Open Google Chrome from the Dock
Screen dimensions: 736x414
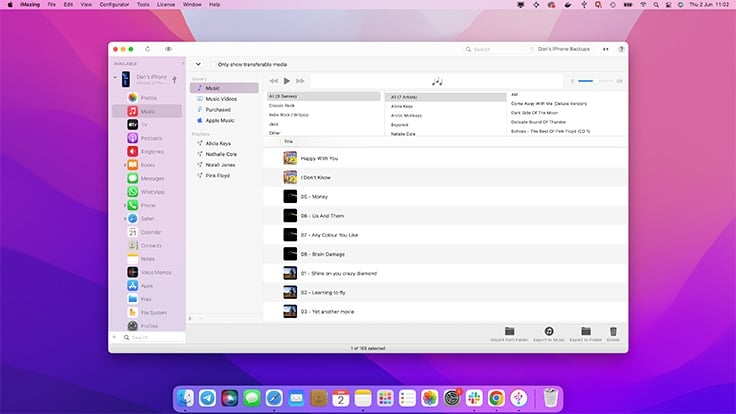pyautogui.click(x=496, y=398)
